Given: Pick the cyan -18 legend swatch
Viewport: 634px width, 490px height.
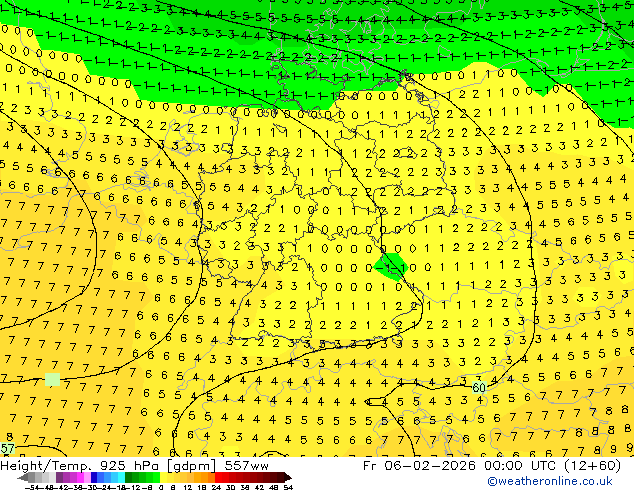Looking at the screenshot, I should coord(121,477).
